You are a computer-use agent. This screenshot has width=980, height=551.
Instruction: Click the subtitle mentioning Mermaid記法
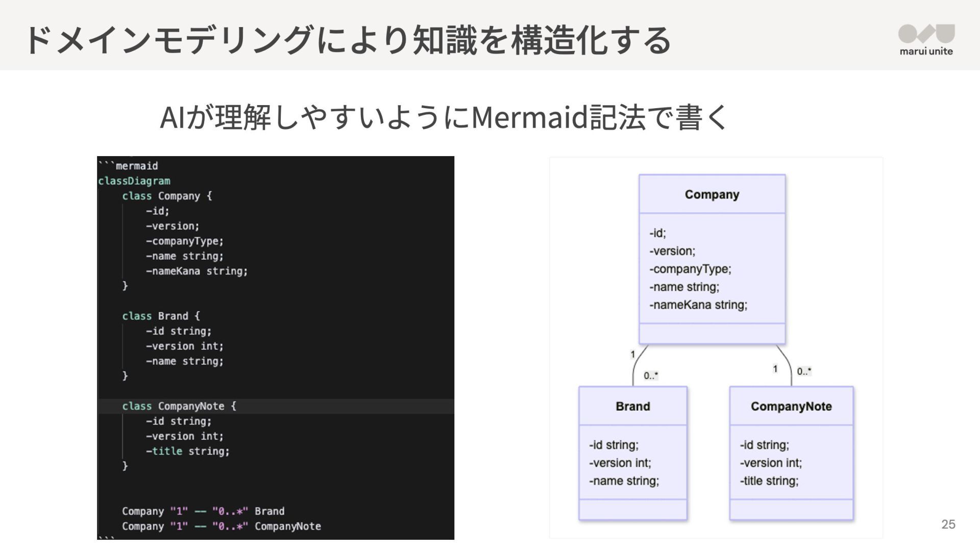pos(444,117)
